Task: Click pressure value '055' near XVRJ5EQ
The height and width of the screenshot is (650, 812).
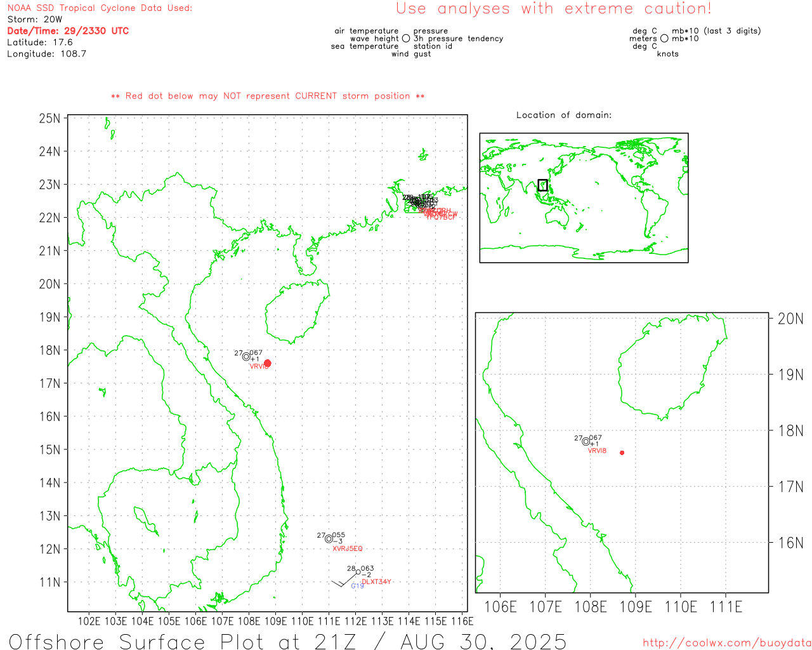Action: (x=339, y=536)
